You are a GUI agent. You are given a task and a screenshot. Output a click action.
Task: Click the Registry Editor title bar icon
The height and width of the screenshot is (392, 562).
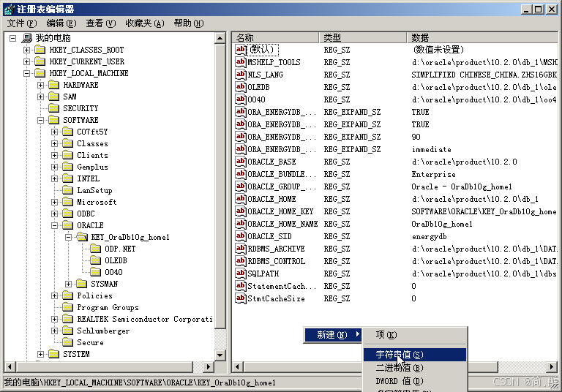(x=10, y=9)
